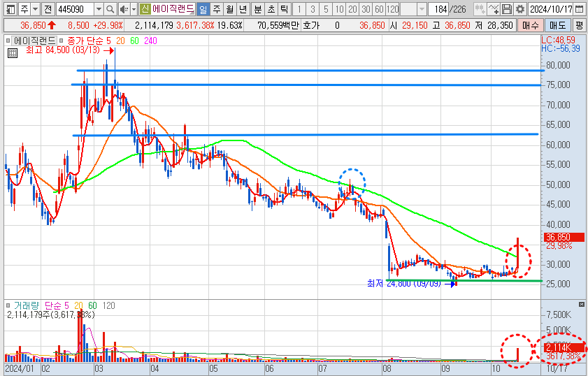Expand the stock code history dropdown
This screenshot has width=588, height=376.
(99, 9)
